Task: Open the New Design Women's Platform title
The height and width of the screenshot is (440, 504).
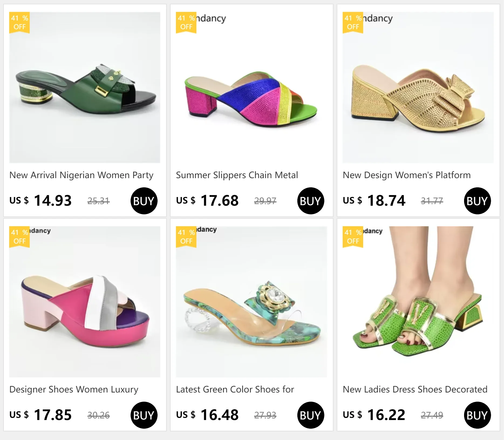Action: [406, 175]
